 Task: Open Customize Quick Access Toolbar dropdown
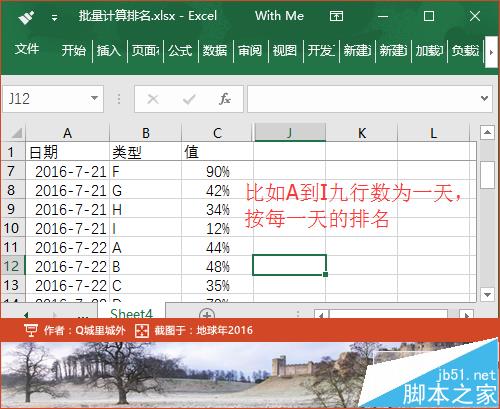coord(54,18)
